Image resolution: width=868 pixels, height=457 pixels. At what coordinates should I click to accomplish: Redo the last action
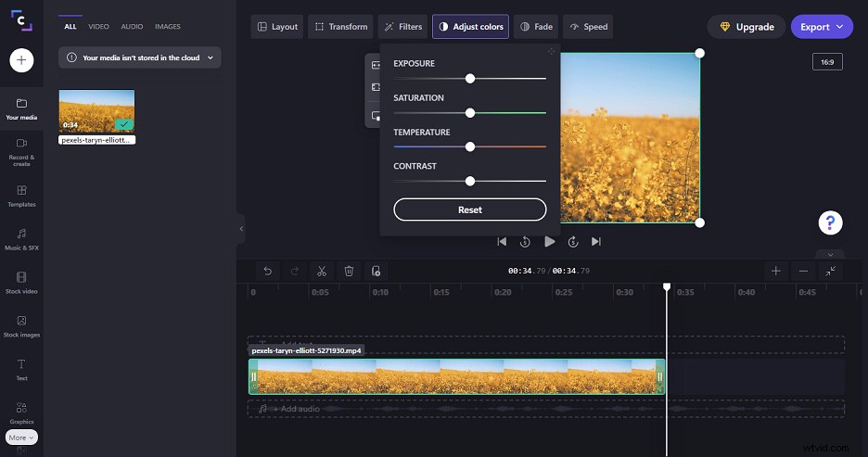click(x=295, y=271)
